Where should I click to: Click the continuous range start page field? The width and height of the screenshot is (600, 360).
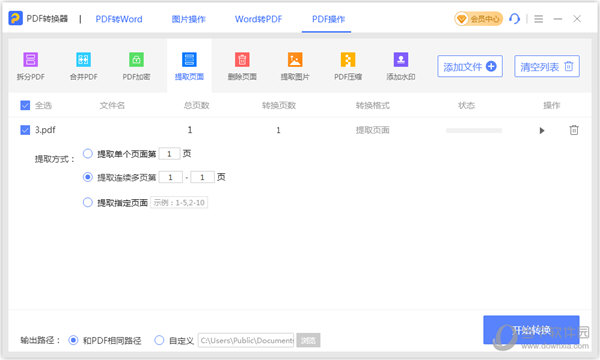point(171,177)
